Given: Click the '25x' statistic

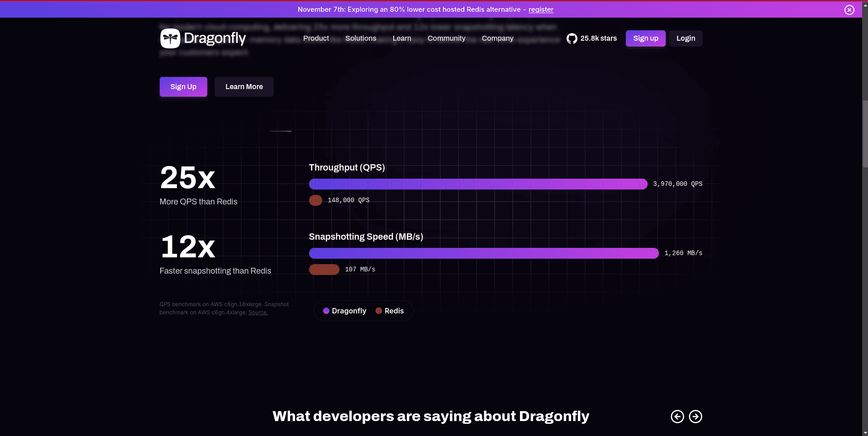Looking at the screenshot, I should [187, 177].
